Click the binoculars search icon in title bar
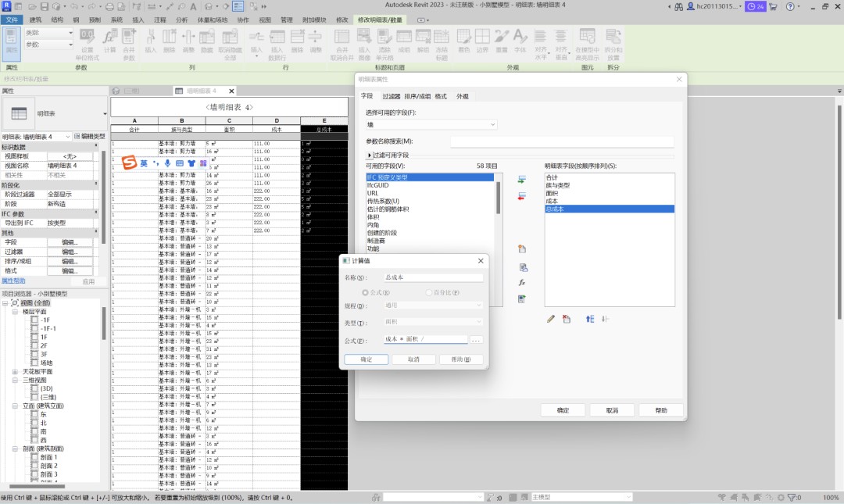844x504 pixels. [x=678, y=7]
